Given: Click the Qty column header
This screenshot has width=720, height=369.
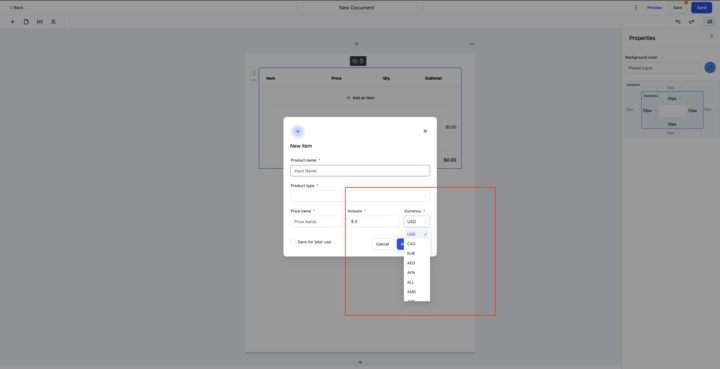Looking at the screenshot, I should [x=386, y=78].
